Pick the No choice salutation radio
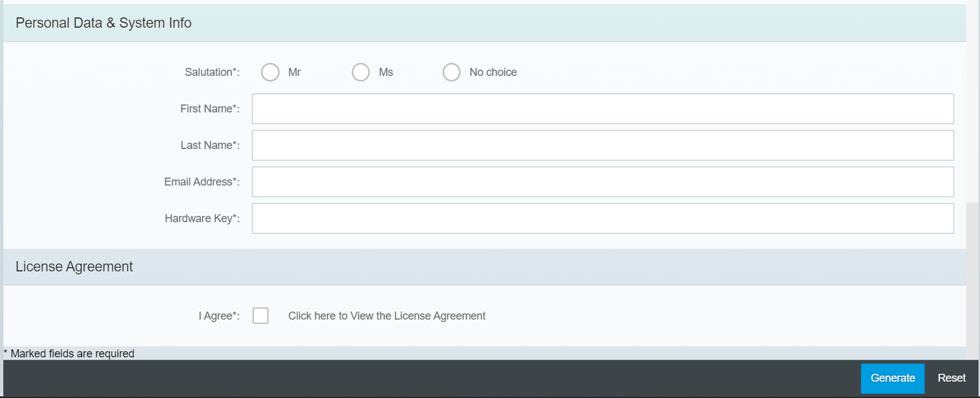Screen dimensions: 980x398 click(x=451, y=72)
